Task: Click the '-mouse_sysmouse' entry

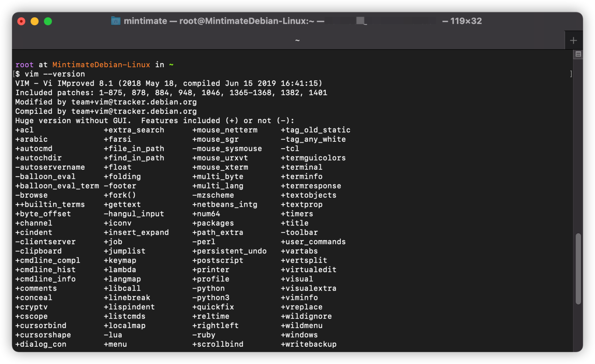Action: [x=227, y=148]
